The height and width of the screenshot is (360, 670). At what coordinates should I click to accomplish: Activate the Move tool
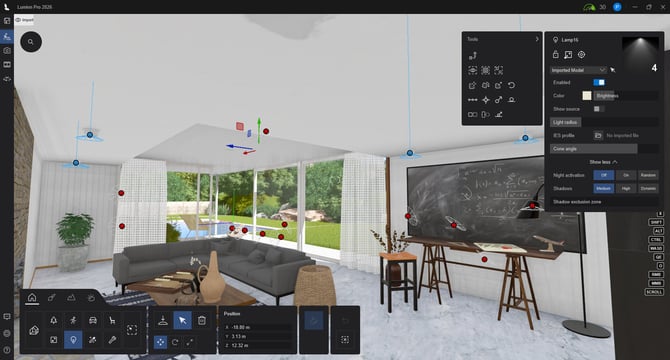coord(160,342)
